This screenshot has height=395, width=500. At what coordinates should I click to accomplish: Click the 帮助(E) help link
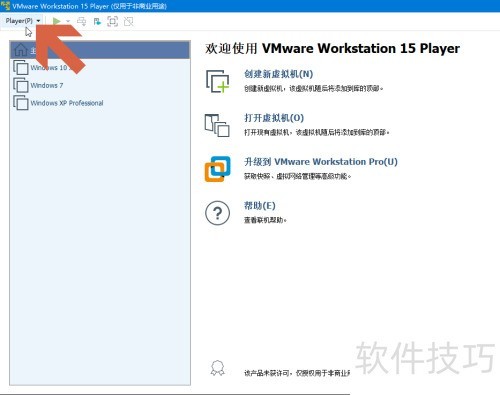pyautogui.click(x=260, y=206)
